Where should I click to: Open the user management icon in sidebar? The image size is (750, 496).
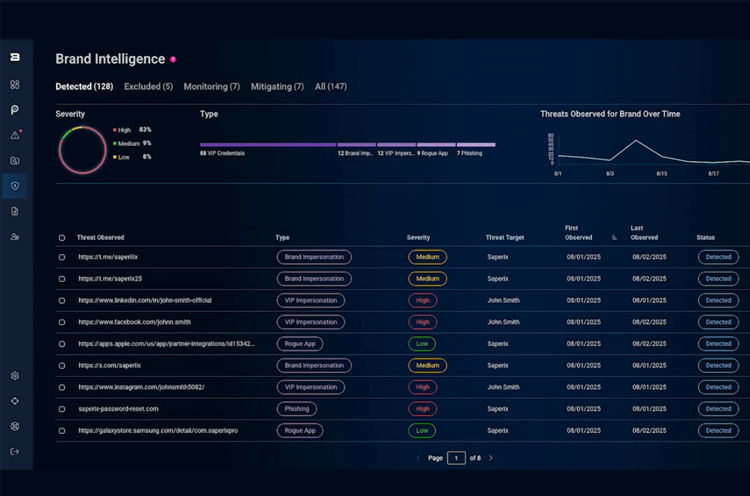(15, 237)
